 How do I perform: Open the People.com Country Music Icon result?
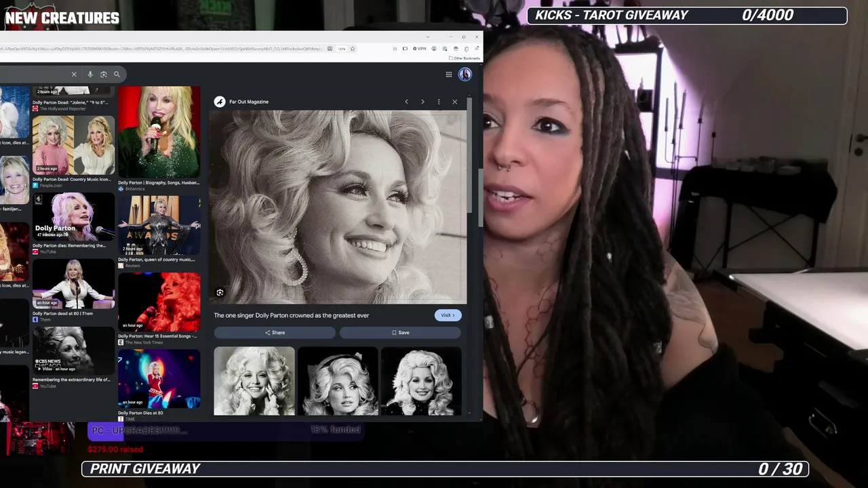pos(73,146)
